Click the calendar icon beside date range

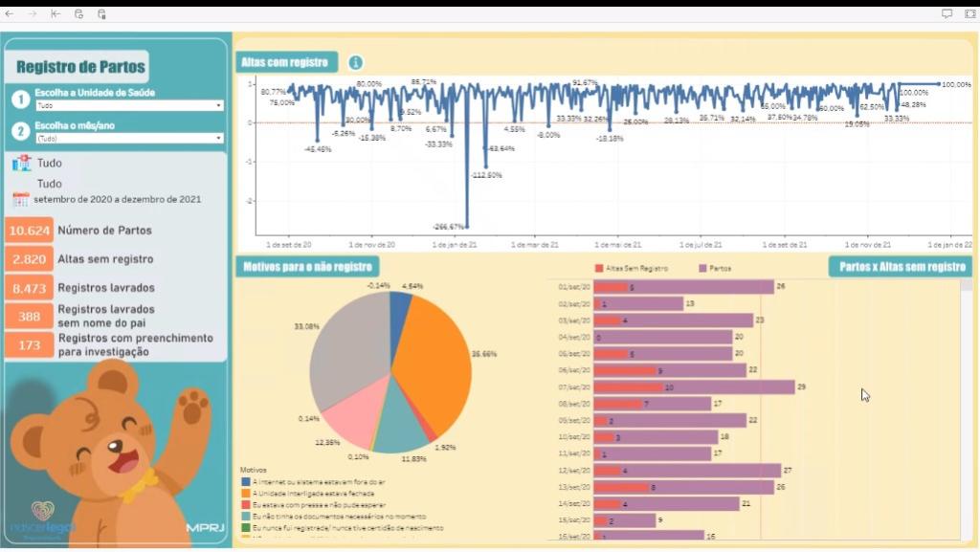21,200
